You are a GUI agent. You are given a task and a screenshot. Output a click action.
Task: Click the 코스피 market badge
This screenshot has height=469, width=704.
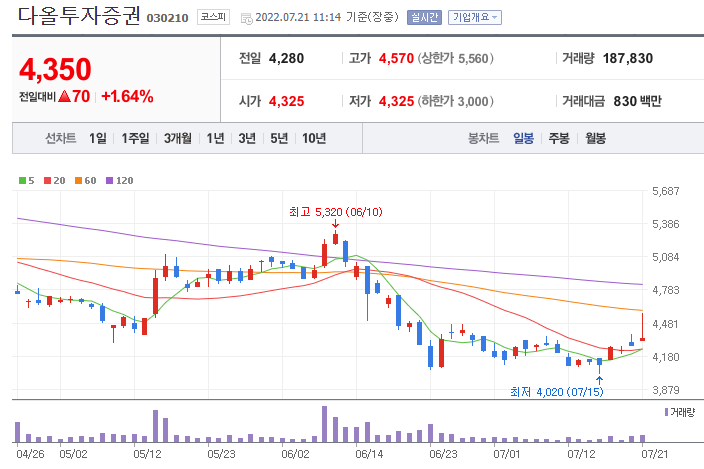213,17
